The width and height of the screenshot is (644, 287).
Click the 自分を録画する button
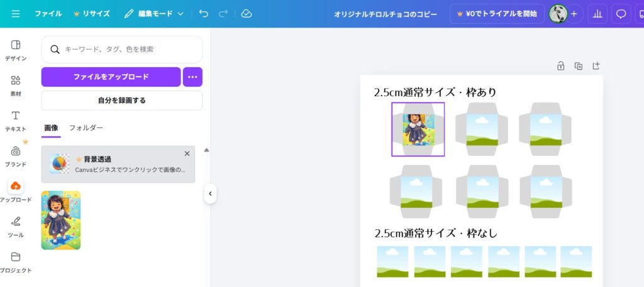121,100
